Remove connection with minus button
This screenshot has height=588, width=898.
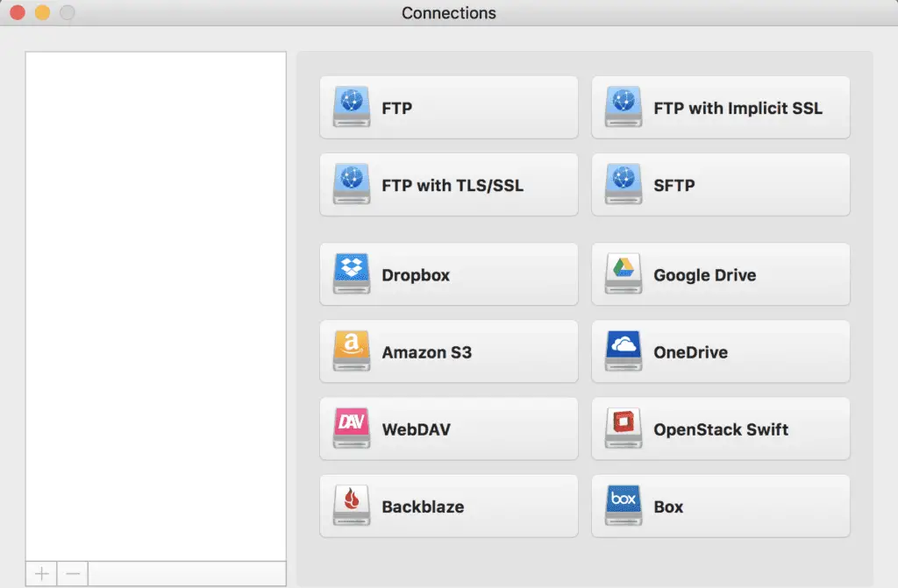point(73,574)
